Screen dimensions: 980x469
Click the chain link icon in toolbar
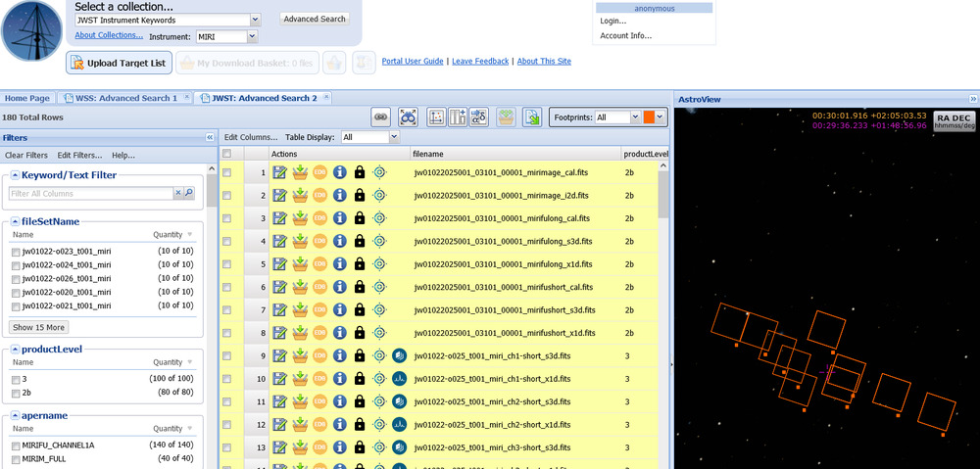point(381,117)
